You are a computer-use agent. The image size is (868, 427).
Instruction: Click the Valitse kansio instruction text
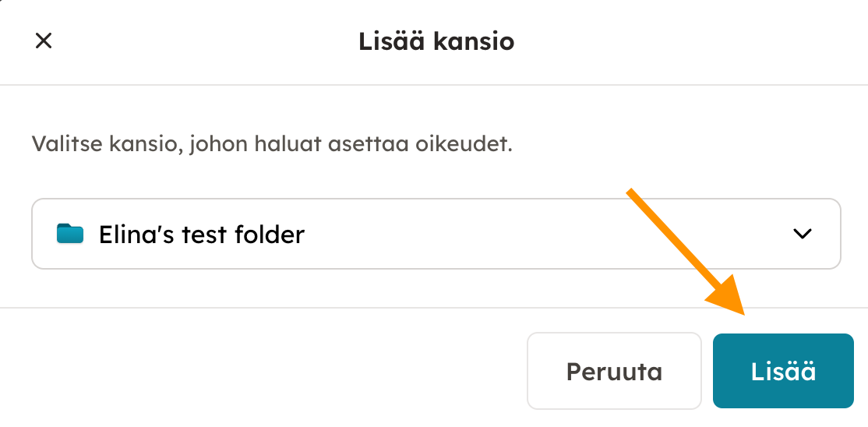point(272,144)
